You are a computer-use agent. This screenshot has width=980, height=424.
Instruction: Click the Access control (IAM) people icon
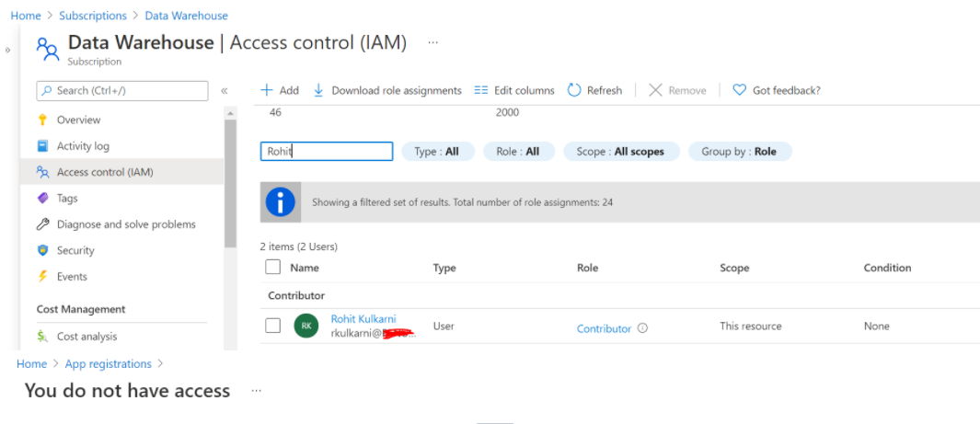click(x=42, y=172)
